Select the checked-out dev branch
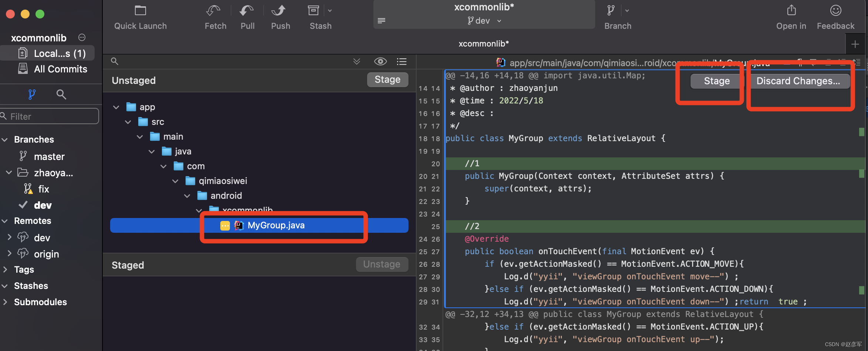 point(43,205)
